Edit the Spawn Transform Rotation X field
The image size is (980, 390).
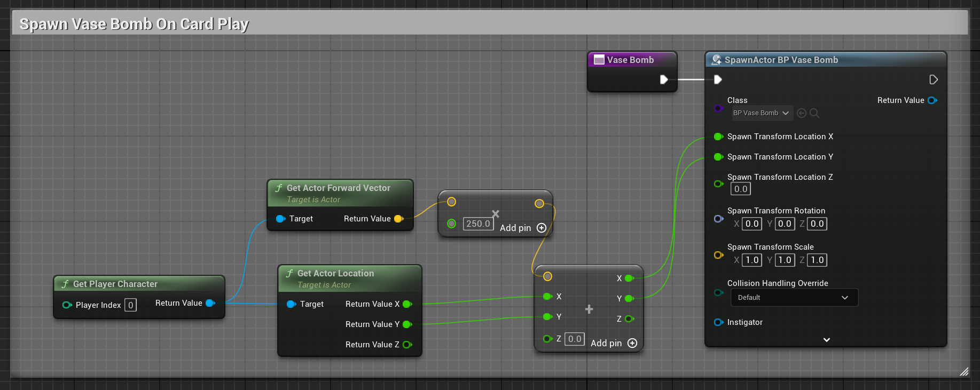(752, 224)
